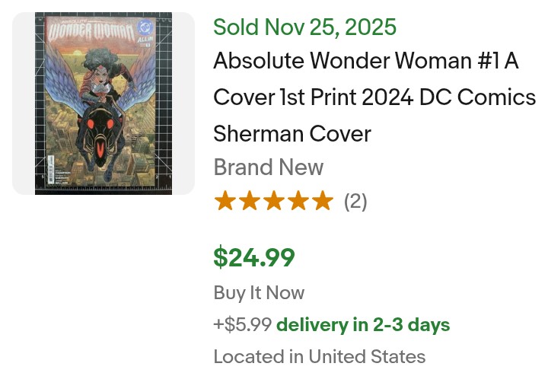
Task: Click the fourth rating star
Action: click(298, 201)
